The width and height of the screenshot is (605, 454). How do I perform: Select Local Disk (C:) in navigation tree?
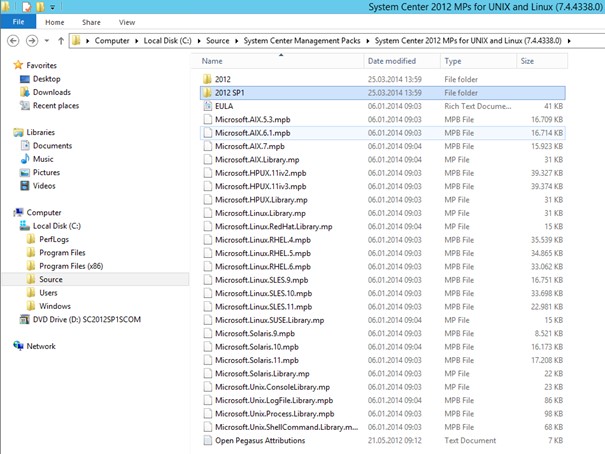point(50,226)
